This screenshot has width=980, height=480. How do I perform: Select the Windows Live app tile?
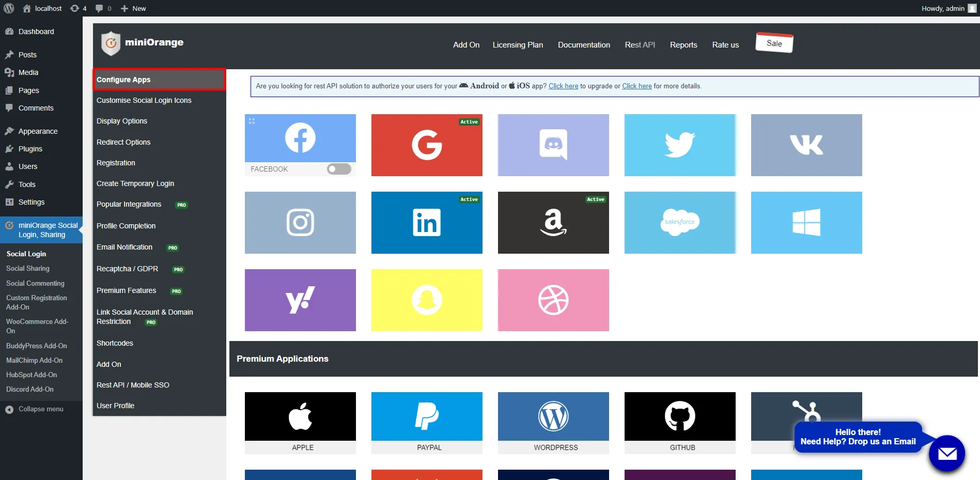click(806, 223)
